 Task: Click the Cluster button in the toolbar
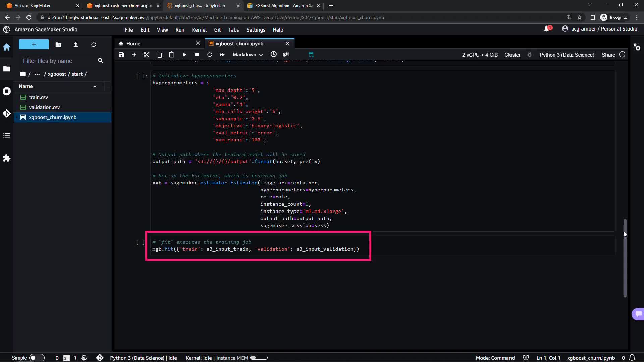pyautogui.click(x=512, y=55)
